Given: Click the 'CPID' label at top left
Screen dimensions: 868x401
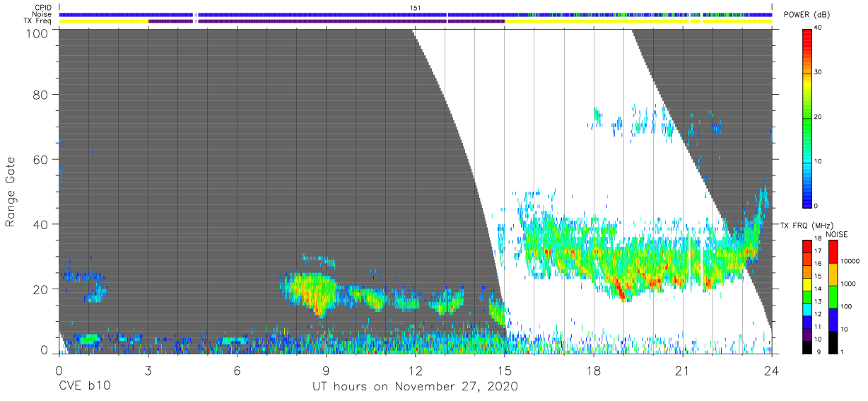Looking at the screenshot, I should tap(42, 8).
